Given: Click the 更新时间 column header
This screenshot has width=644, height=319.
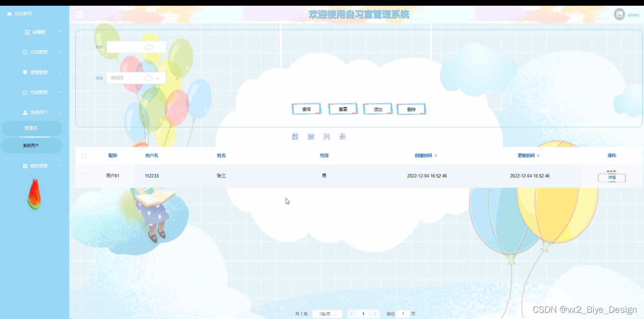Looking at the screenshot, I should 526,155.
